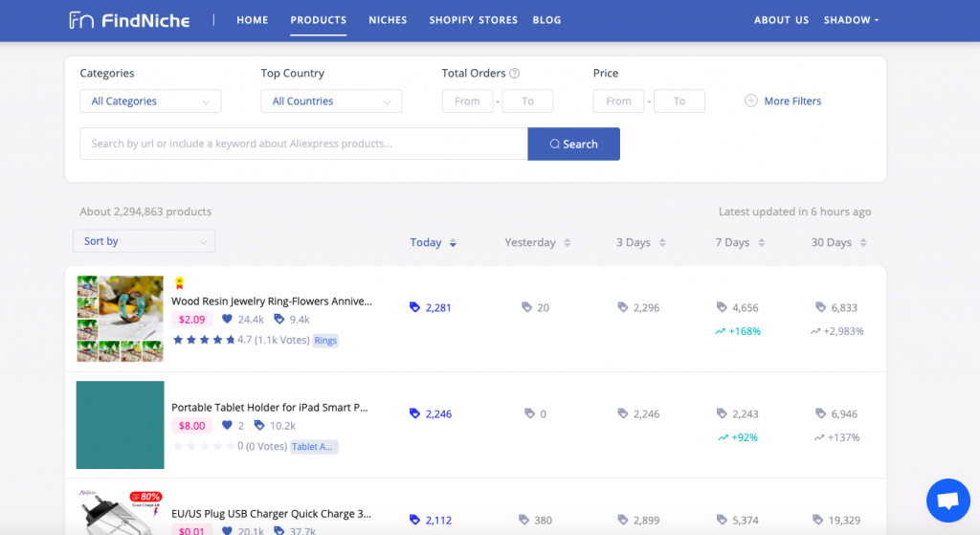Click Total Orders From field
The width and height of the screenshot is (980, 535).
click(x=467, y=101)
